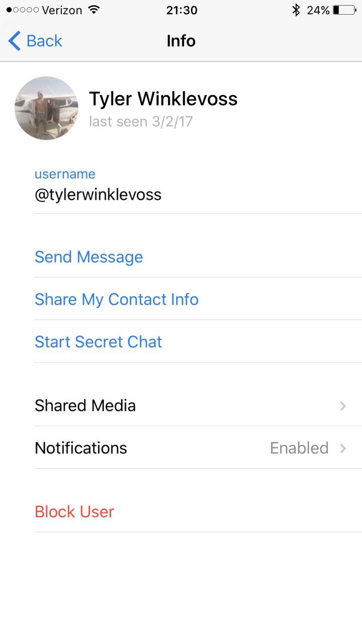Screen dimensions: 362x644
Task: Select the @tylerwinklevoss username field
Action: click(x=198, y=185)
